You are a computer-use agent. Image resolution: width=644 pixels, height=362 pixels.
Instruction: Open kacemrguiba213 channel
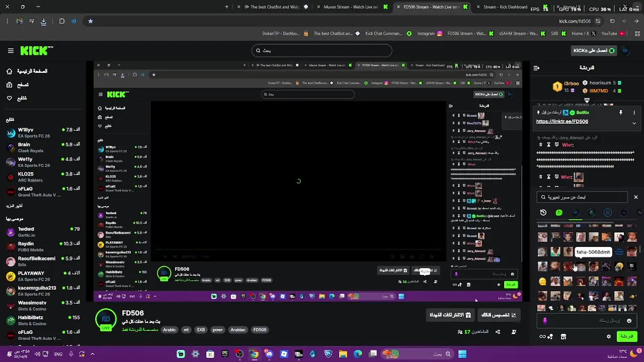[x=43, y=291]
